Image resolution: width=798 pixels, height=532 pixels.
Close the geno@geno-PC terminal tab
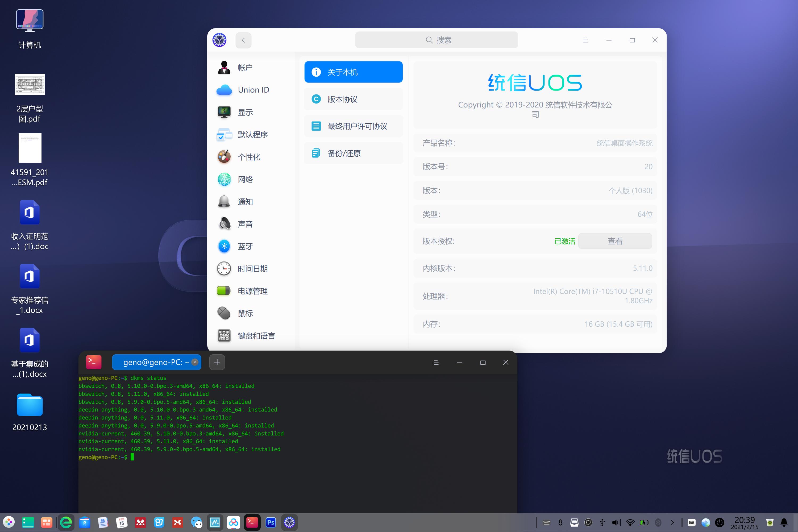click(x=195, y=362)
